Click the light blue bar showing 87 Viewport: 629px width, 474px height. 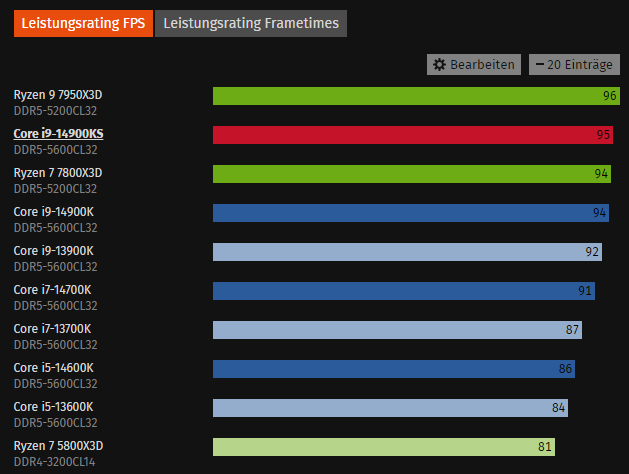coord(398,330)
